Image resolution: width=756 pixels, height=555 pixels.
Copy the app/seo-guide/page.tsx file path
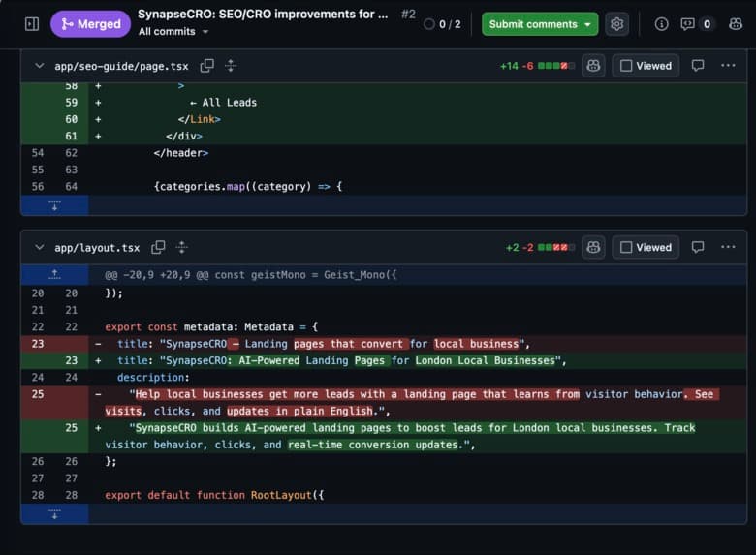(x=206, y=66)
